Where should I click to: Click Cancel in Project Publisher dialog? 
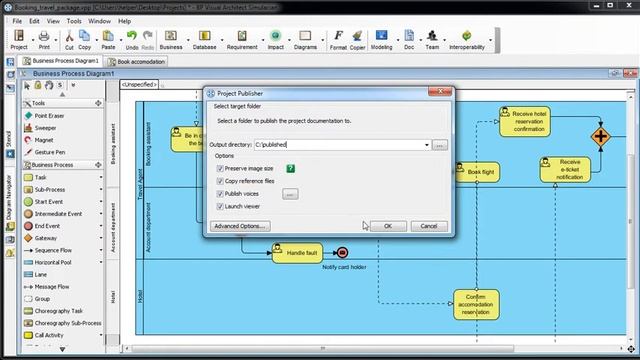[x=429, y=226]
